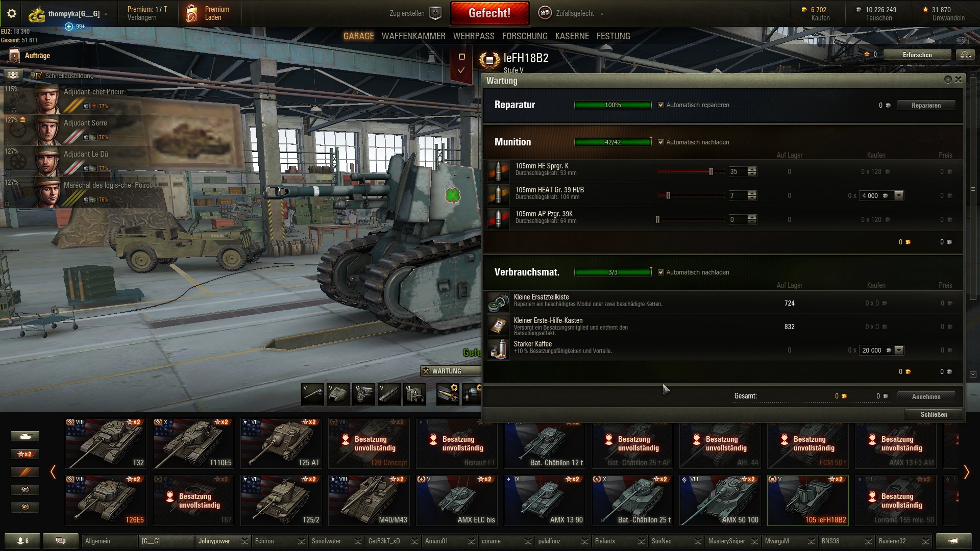Image resolution: width=980 pixels, height=551 pixels.
Task: Click the Premium-Laden shop icon
Action: click(x=191, y=13)
